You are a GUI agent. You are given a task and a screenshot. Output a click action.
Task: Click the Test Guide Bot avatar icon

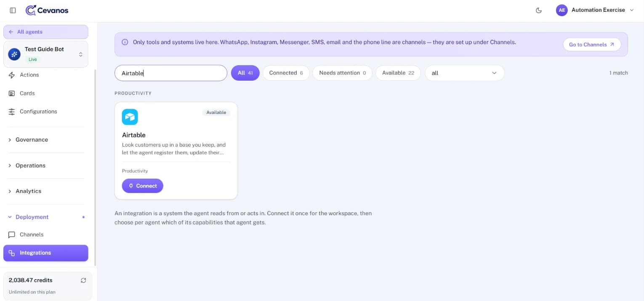pyautogui.click(x=14, y=54)
